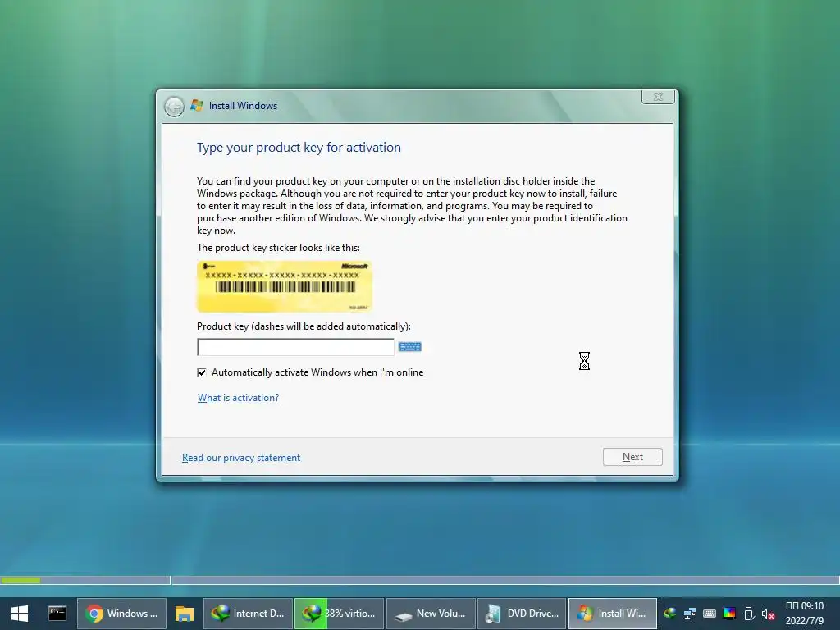Switch to Install Windows taskbar item
This screenshot has height=630, width=840.
[x=613, y=614]
